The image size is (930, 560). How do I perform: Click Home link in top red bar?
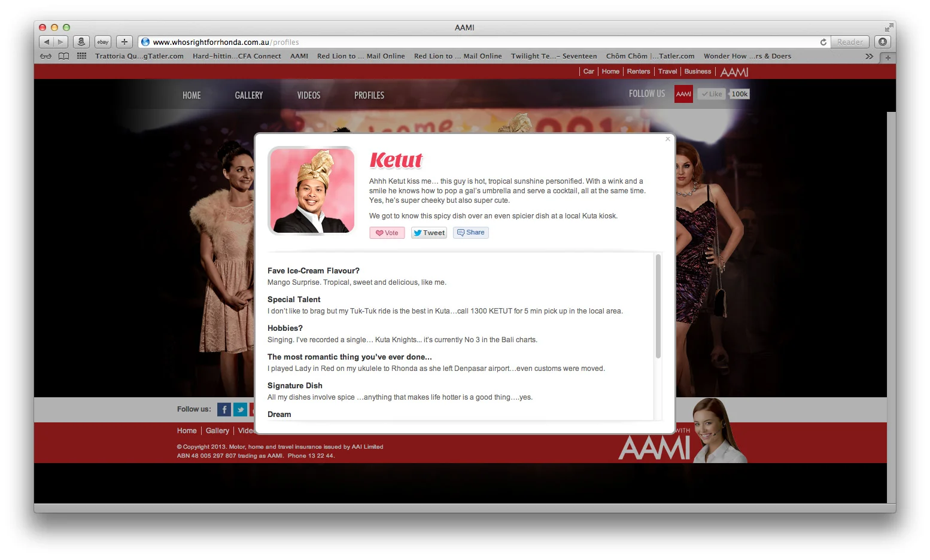(x=610, y=71)
